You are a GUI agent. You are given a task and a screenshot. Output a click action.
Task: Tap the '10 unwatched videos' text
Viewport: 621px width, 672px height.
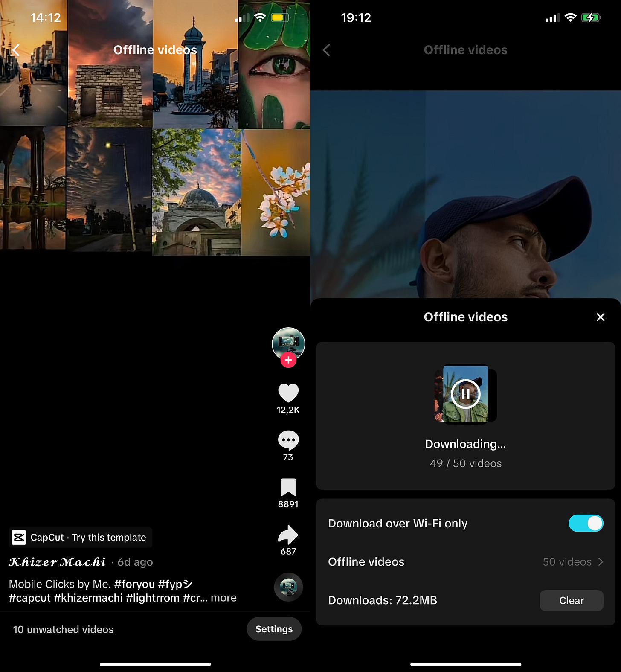pos(63,629)
